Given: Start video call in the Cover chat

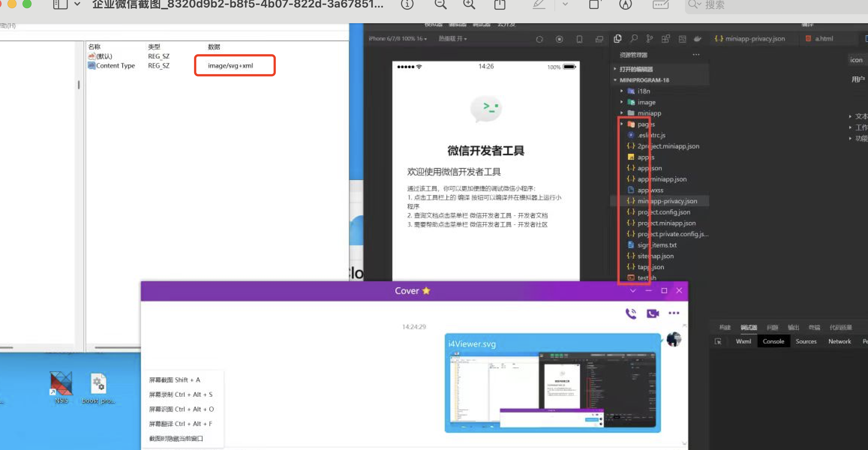Looking at the screenshot, I should point(653,313).
